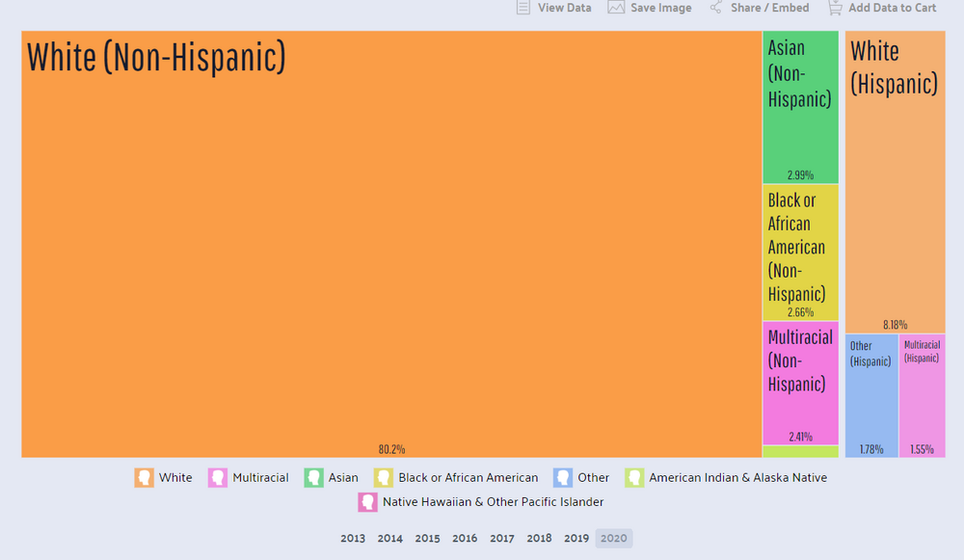
Task: Select the 2016 year
Action: (465, 538)
